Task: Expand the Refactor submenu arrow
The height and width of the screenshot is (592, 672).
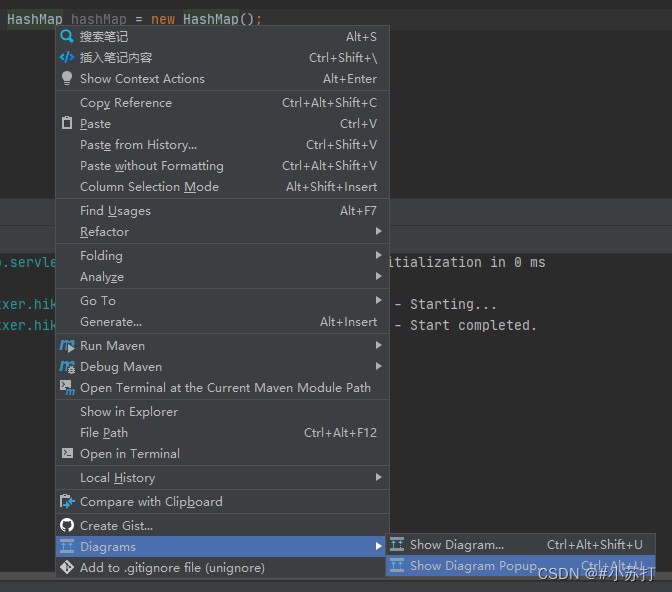Action: coord(378,231)
